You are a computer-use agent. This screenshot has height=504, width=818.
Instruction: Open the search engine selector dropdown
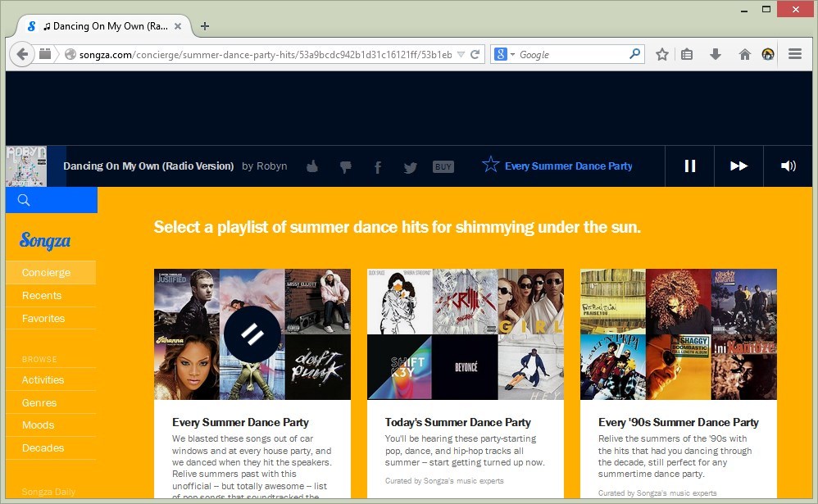[504, 54]
